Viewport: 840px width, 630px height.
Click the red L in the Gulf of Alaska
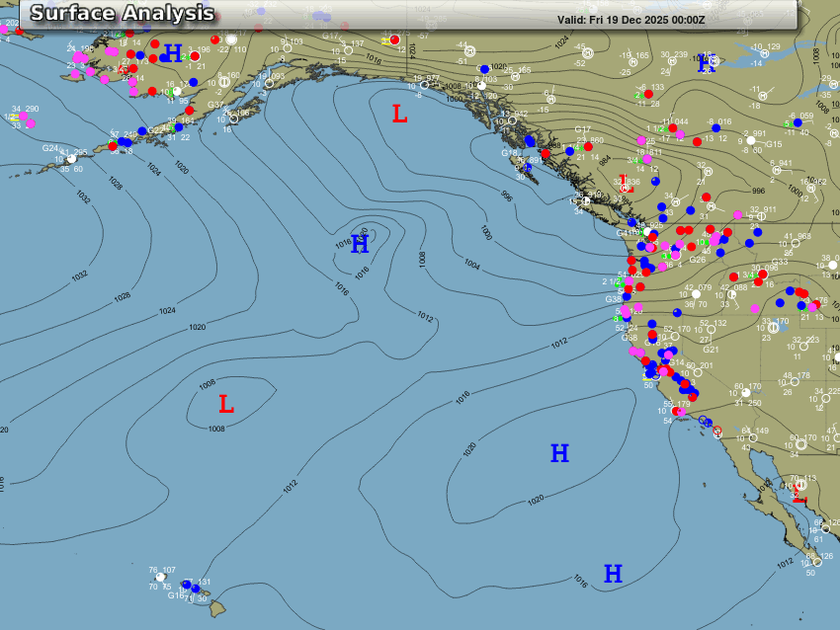(x=399, y=115)
